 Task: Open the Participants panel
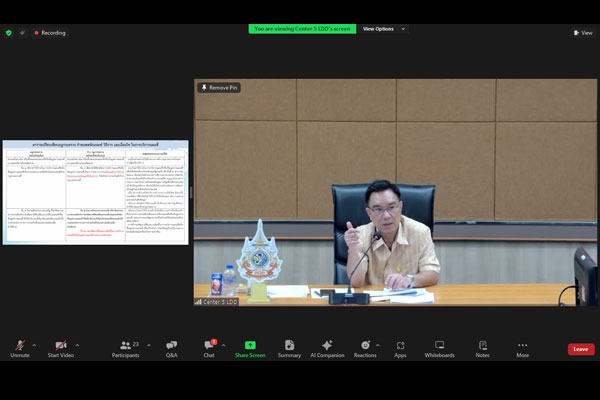pos(125,346)
